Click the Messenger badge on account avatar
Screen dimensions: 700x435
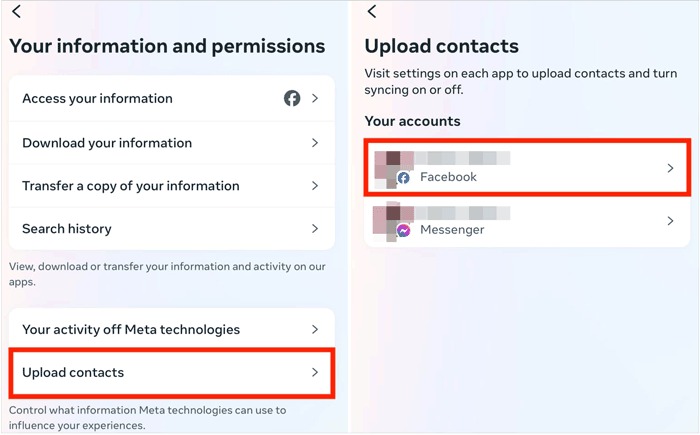tap(404, 230)
